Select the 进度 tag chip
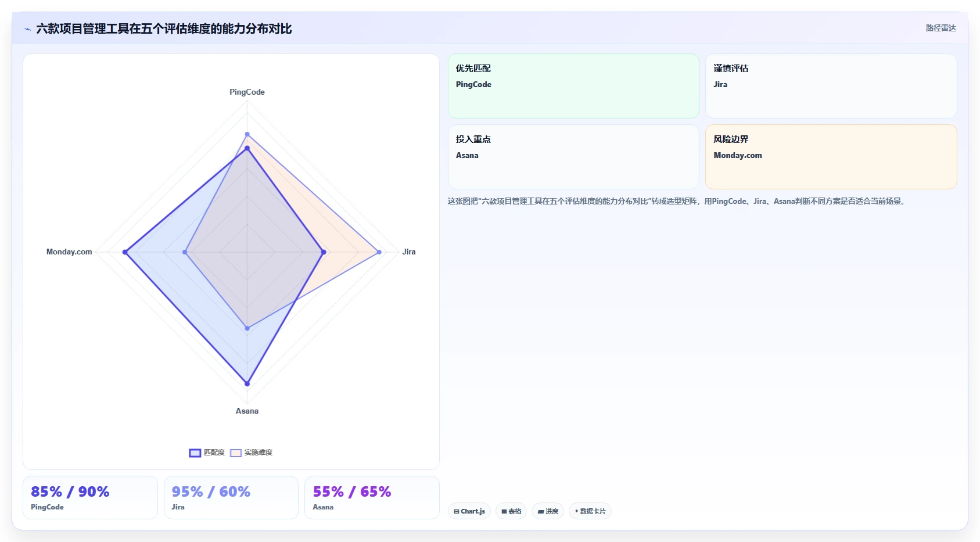 548,511
